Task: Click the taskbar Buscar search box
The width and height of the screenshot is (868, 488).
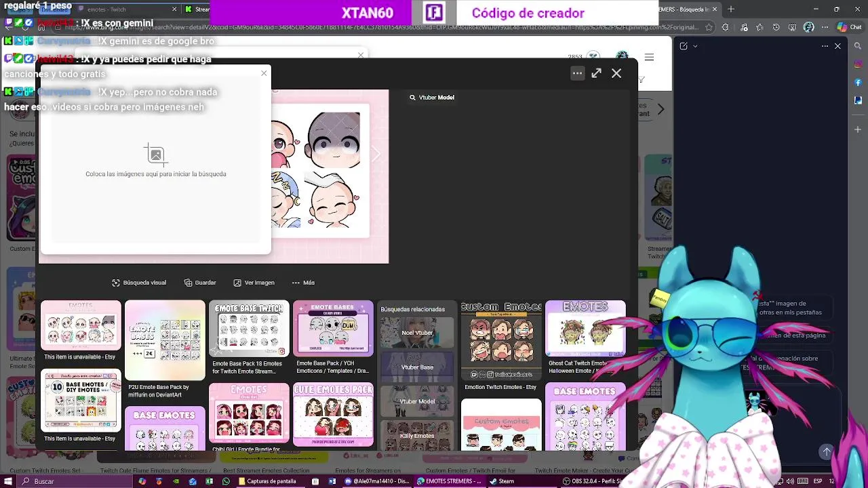Action: coord(75,481)
